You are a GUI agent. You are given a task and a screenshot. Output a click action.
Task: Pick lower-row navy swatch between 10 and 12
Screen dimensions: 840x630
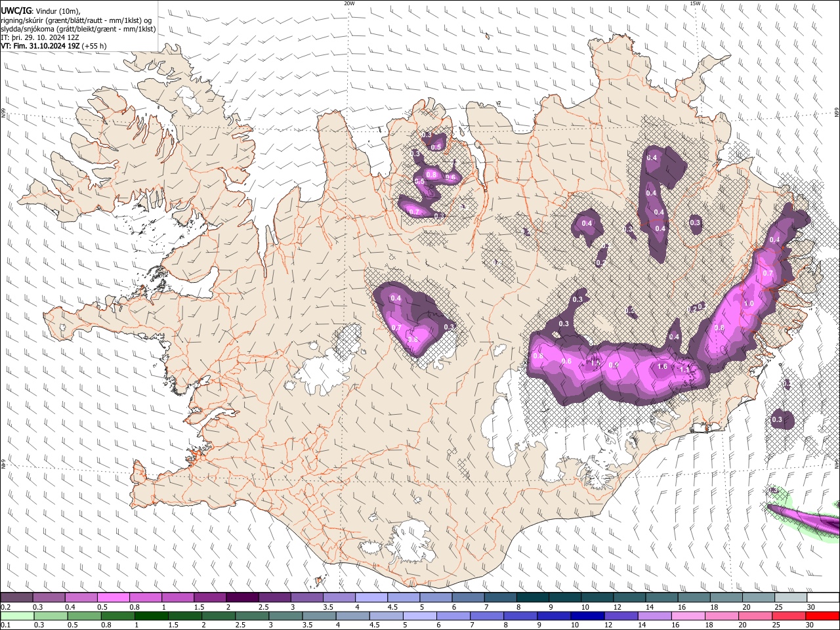(x=587, y=616)
